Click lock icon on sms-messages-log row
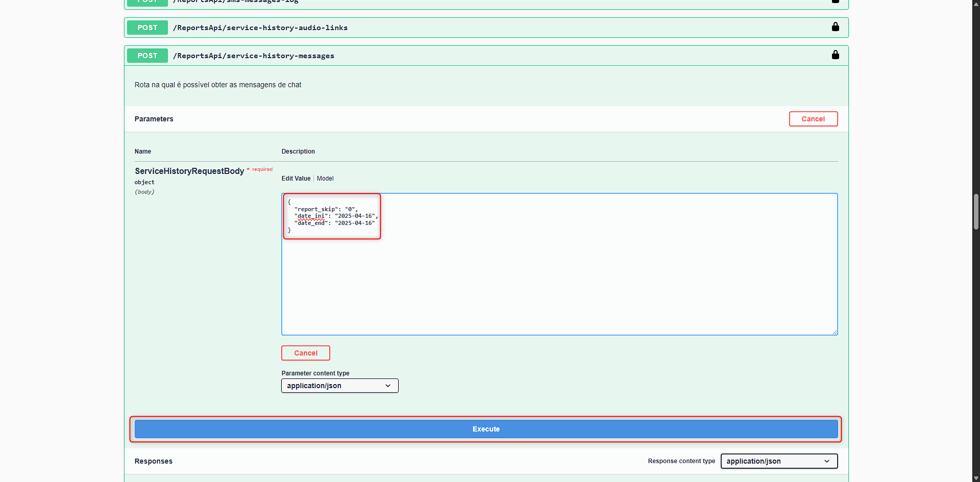This screenshot has width=980, height=482. [835, 2]
